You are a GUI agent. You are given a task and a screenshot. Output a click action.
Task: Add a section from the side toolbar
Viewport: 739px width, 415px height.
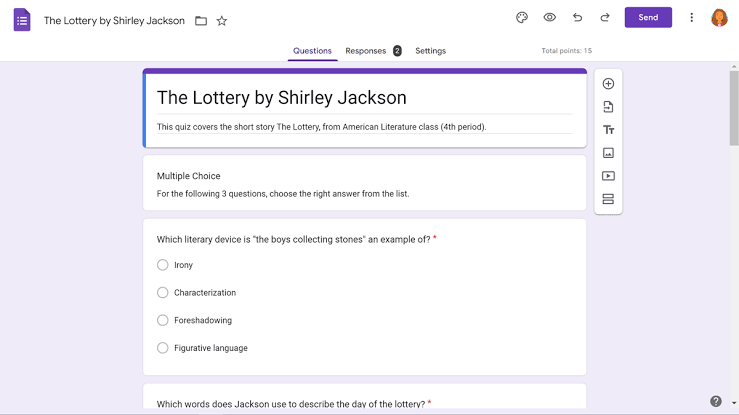(x=608, y=199)
